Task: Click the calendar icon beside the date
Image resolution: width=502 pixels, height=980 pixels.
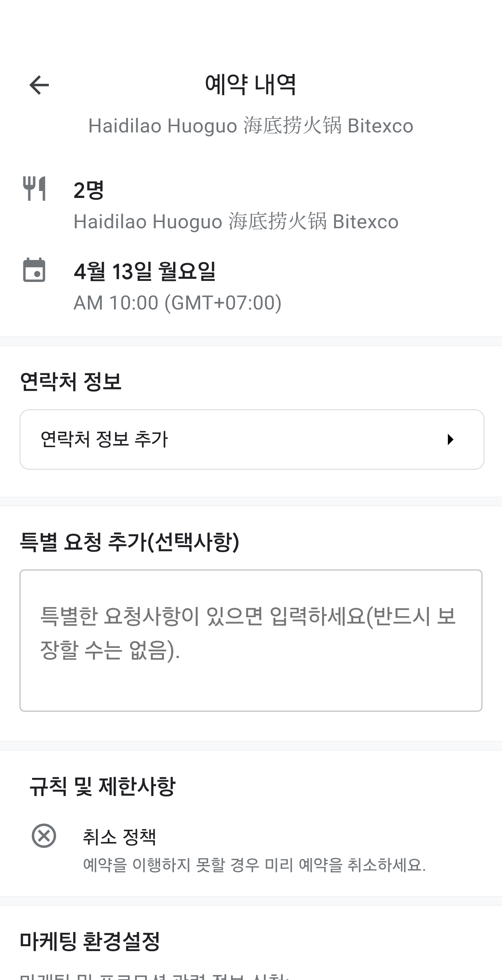Action: click(x=34, y=270)
